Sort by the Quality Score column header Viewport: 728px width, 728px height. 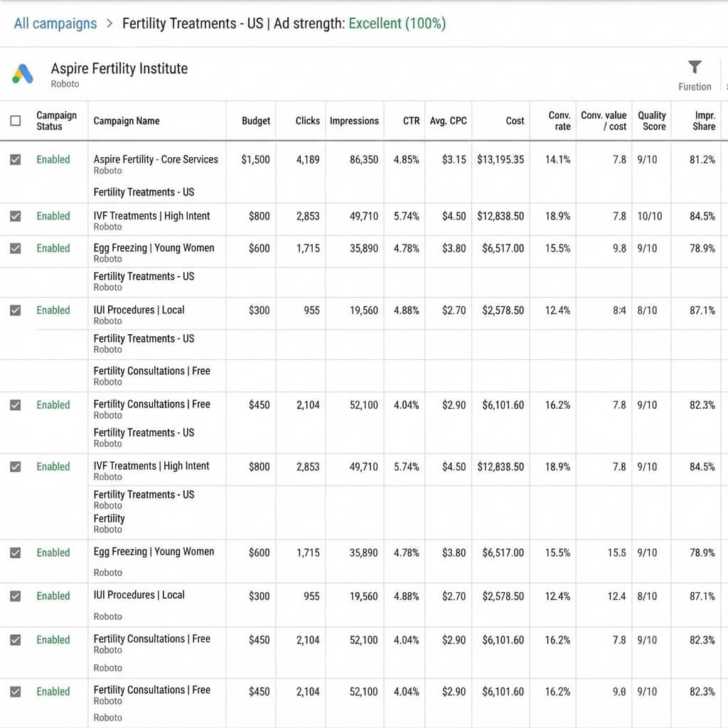pyautogui.click(x=652, y=121)
